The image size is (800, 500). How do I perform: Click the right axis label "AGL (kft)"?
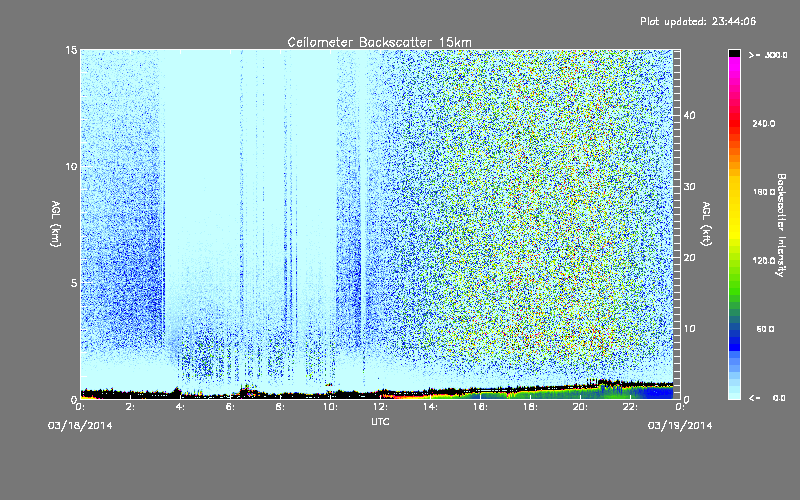coord(706,224)
